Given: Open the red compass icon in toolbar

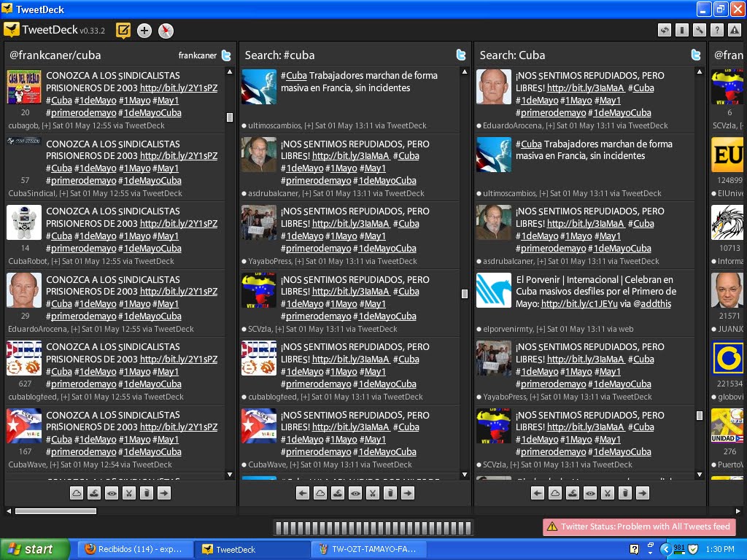Looking at the screenshot, I should 166,31.
